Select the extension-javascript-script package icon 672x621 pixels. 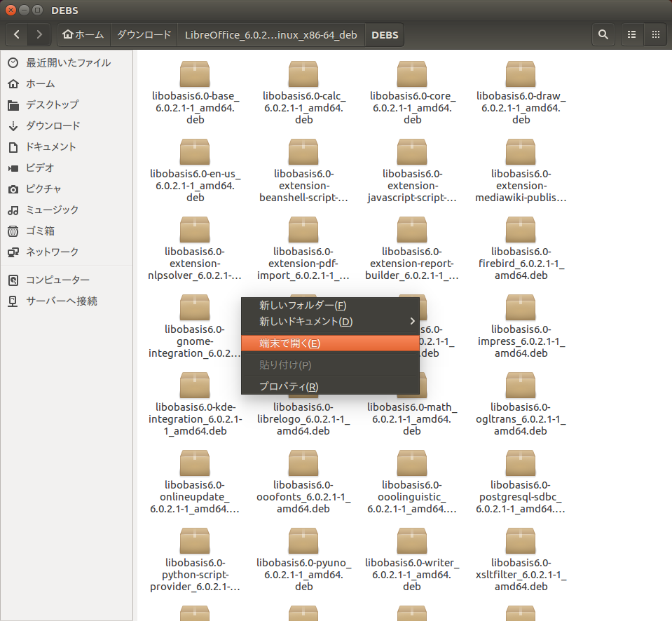pyautogui.click(x=412, y=151)
